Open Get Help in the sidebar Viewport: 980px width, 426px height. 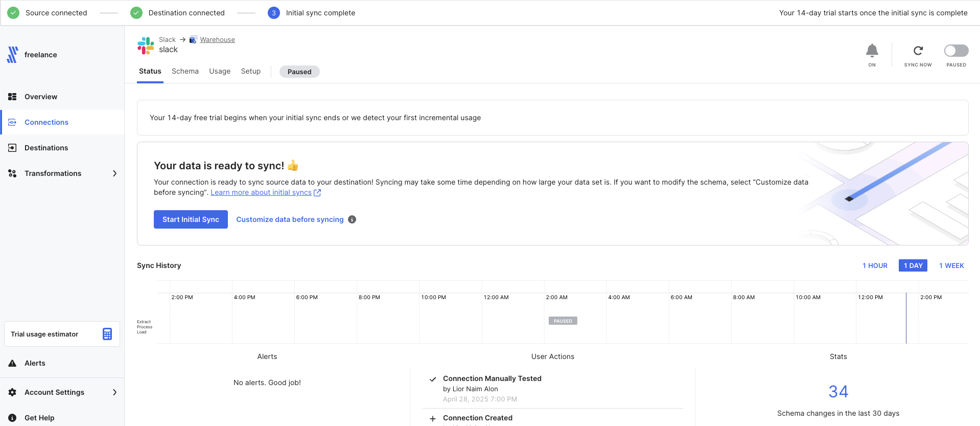[39, 418]
